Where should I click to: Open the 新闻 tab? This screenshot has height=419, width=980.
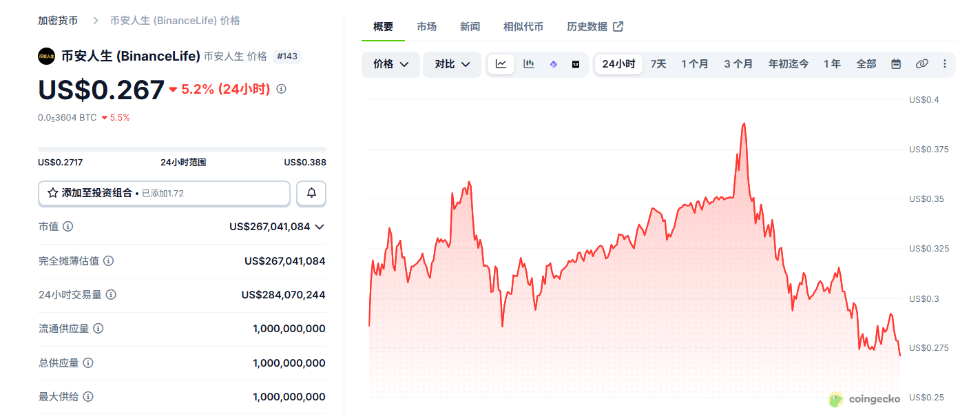tap(470, 27)
